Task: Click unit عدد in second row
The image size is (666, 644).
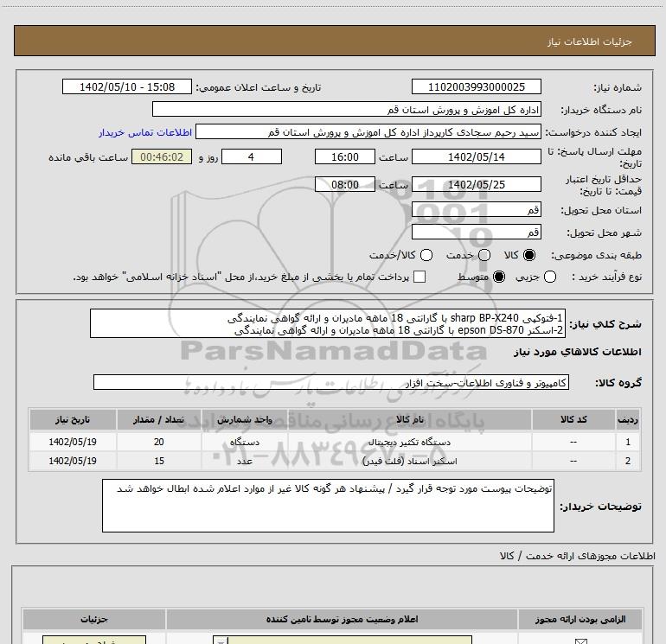Action: (245, 461)
